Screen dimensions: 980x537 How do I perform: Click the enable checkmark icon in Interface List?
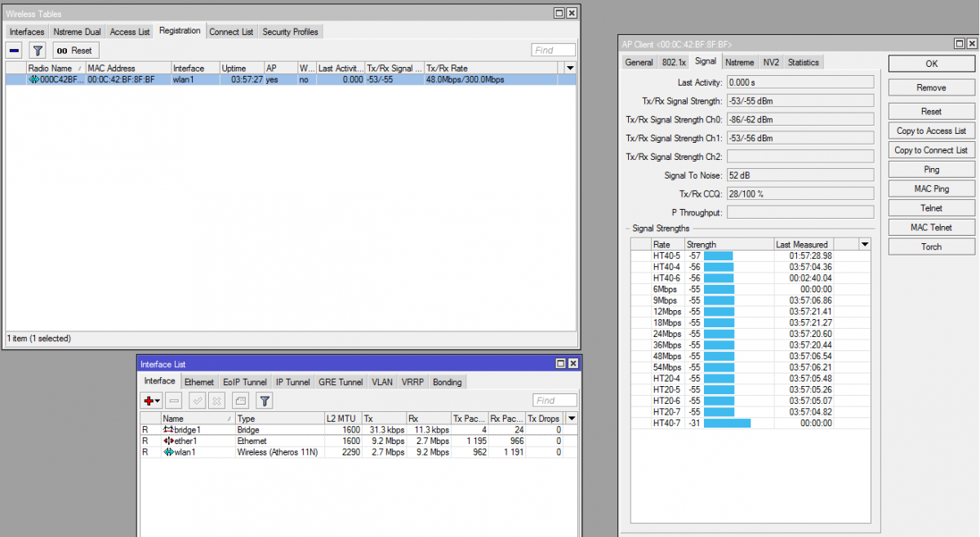(x=197, y=401)
